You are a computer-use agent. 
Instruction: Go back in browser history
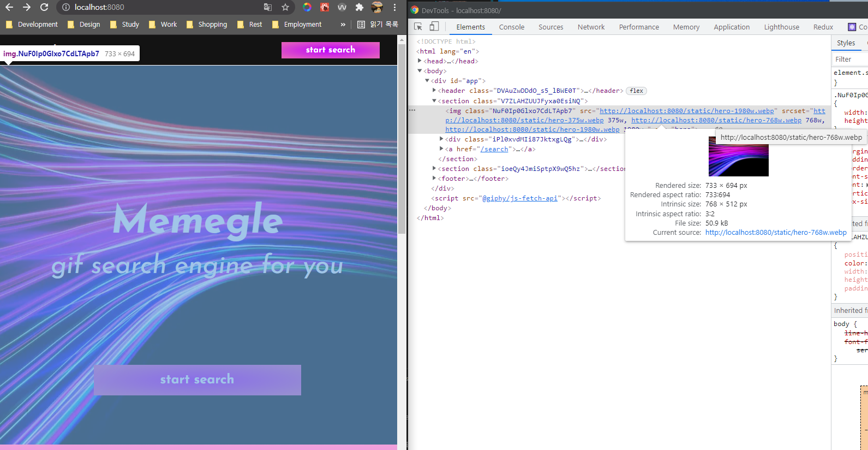pos(9,7)
